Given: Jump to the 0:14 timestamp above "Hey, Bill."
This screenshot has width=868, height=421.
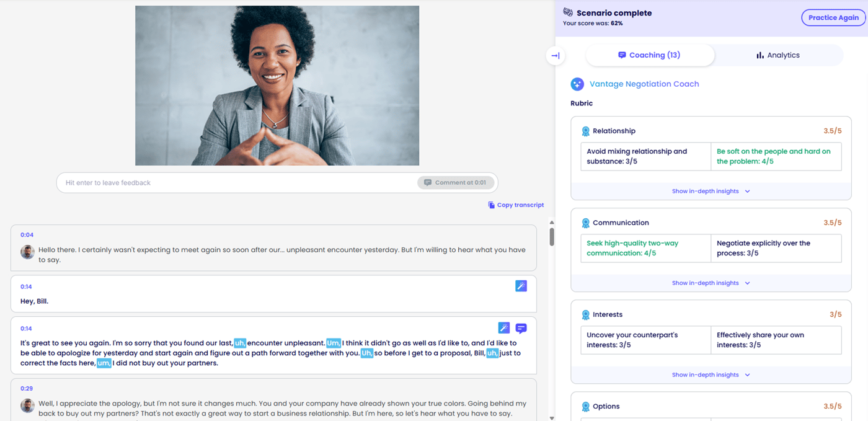Looking at the screenshot, I should tap(27, 287).
